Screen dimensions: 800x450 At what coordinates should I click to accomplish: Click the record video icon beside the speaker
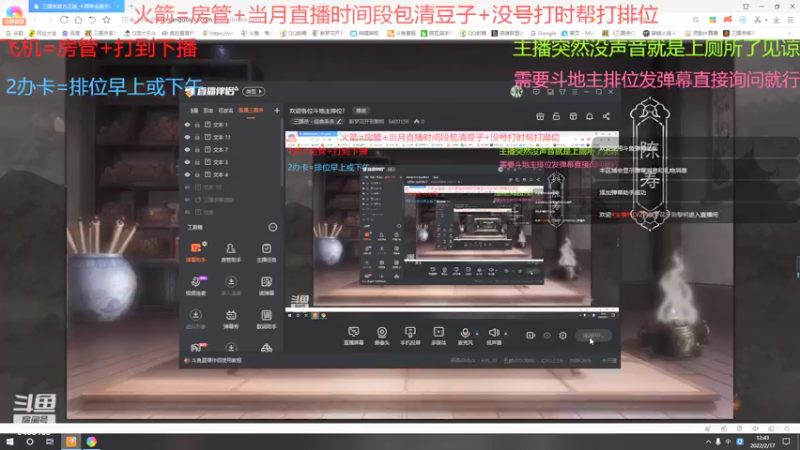point(531,335)
